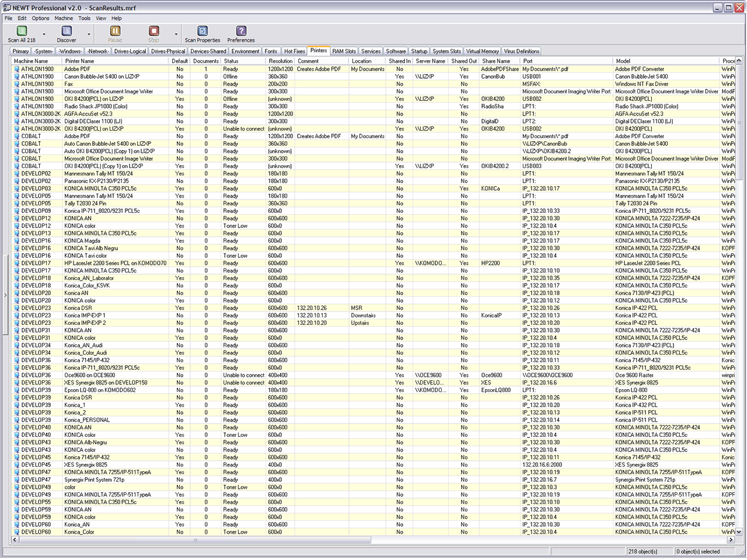Image resolution: width=747 pixels, height=560 pixels.
Task: Open the Discover button dropdown arrow
Action: pyautogui.click(x=89, y=34)
